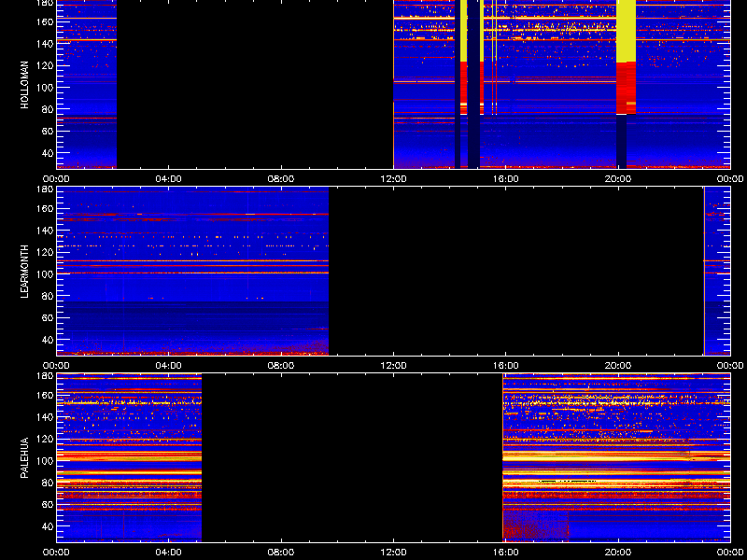Choose the 20:00 time label below Palehua panel
Screen dimensions: 747x560
pos(618,553)
